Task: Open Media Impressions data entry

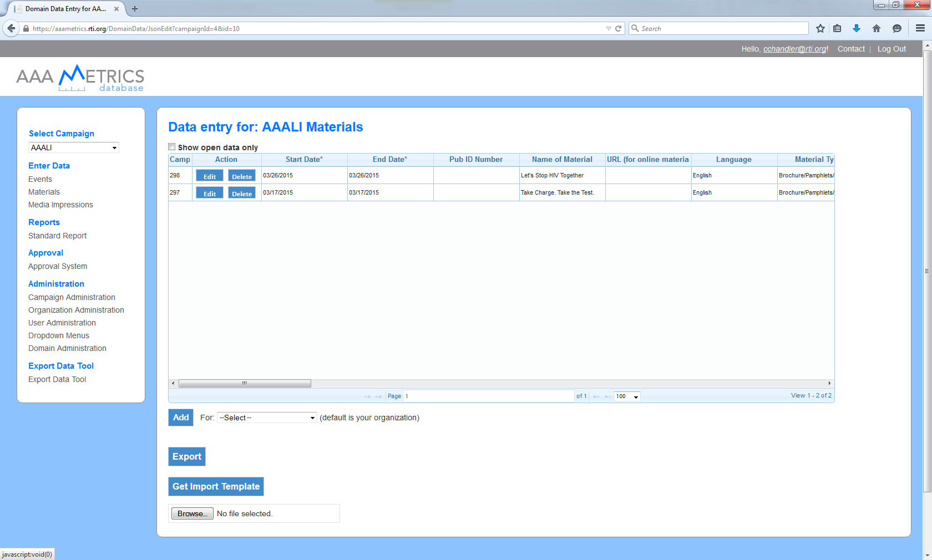Action: pyautogui.click(x=60, y=205)
